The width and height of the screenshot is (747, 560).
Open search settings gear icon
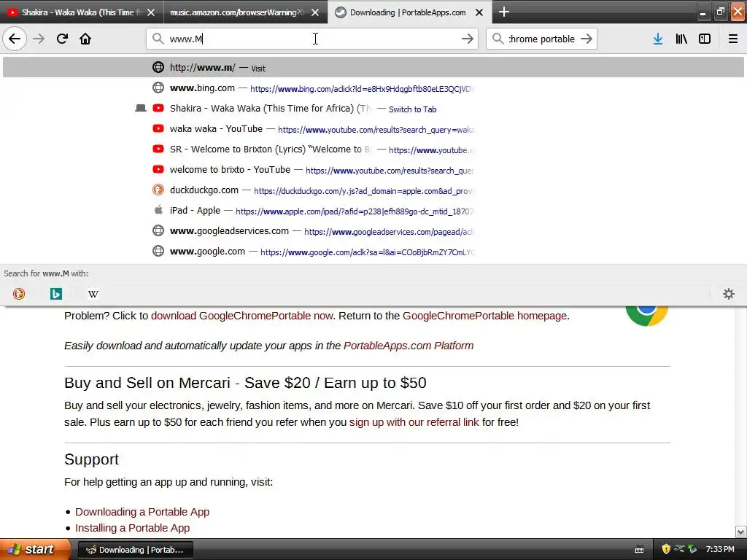tap(729, 294)
